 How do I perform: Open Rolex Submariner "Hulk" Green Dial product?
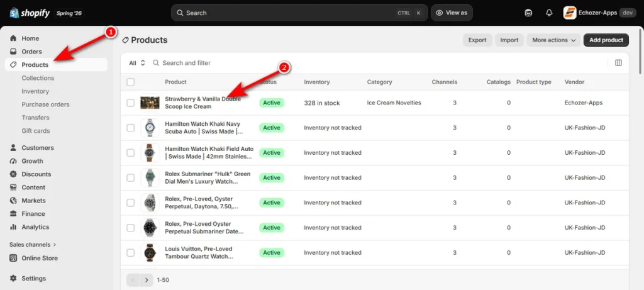(x=208, y=178)
